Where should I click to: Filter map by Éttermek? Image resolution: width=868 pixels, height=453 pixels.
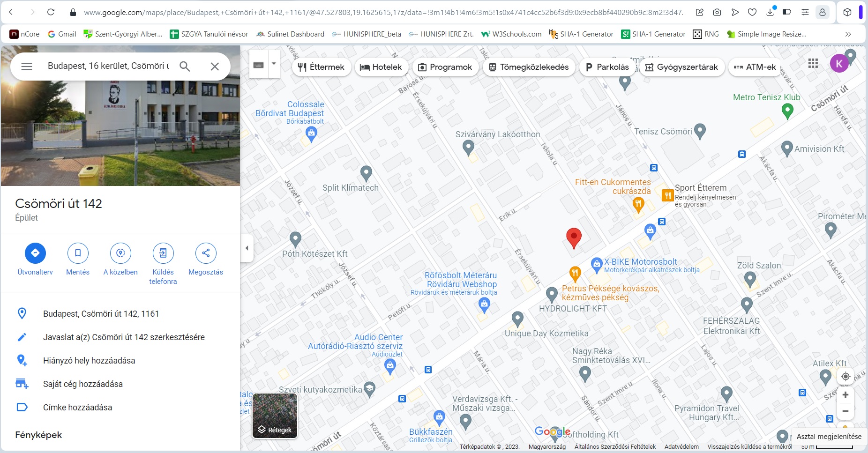point(321,67)
